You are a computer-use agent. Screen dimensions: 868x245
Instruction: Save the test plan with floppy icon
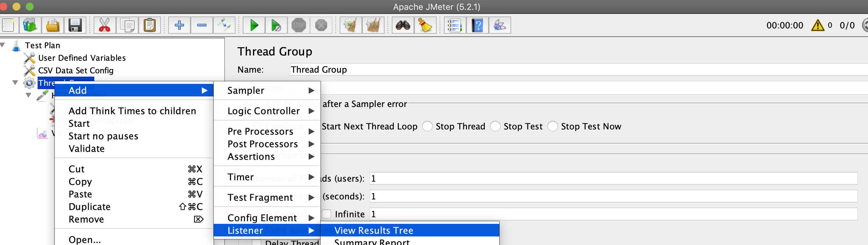click(x=75, y=25)
